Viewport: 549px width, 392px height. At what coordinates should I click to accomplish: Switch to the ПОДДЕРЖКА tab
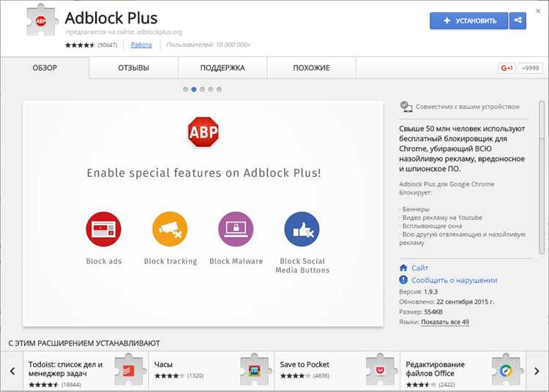coord(223,68)
